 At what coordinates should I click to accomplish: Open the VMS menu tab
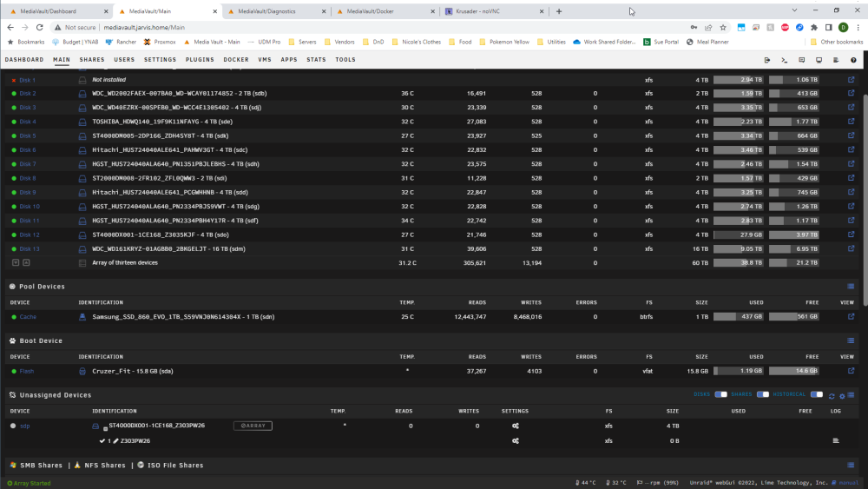point(265,60)
